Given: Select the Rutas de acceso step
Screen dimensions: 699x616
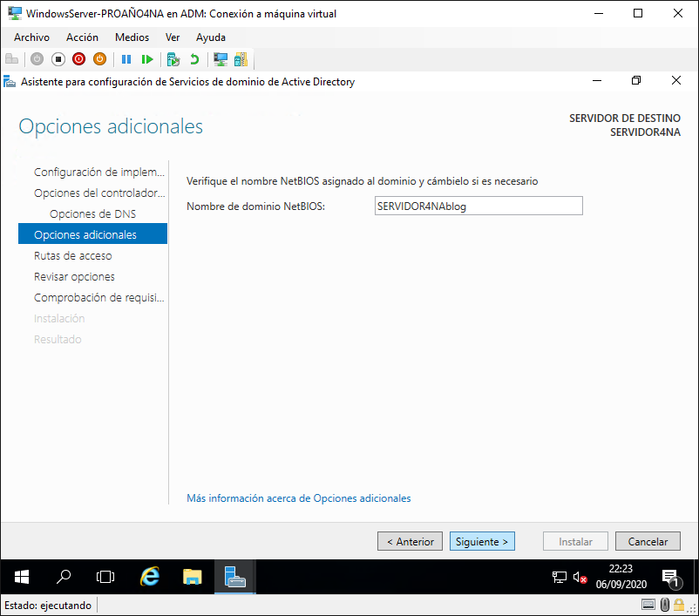Looking at the screenshot, I should pyautogui.click(x=72, y=255).
